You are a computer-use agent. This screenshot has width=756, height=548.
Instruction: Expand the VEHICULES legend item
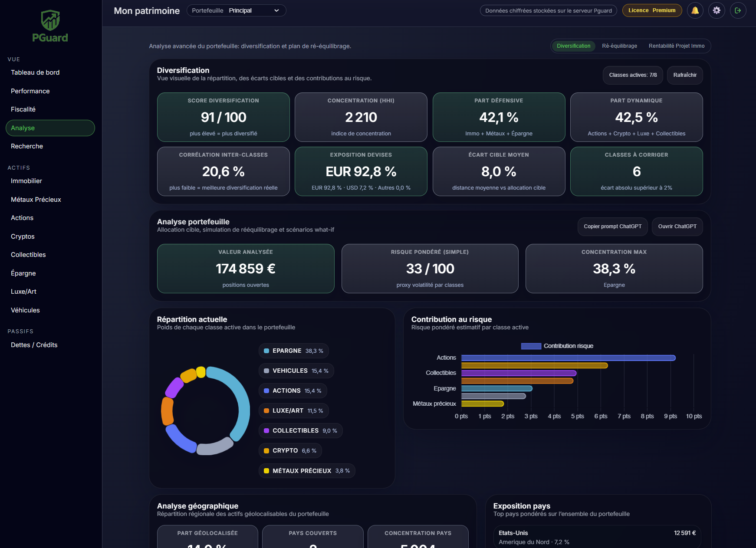click(x=296, y=371)
